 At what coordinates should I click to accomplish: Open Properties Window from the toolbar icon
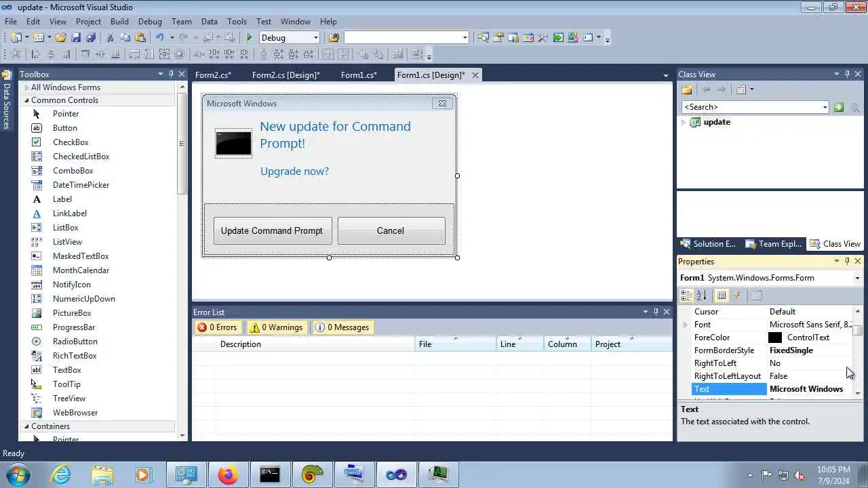coord(498,38)
